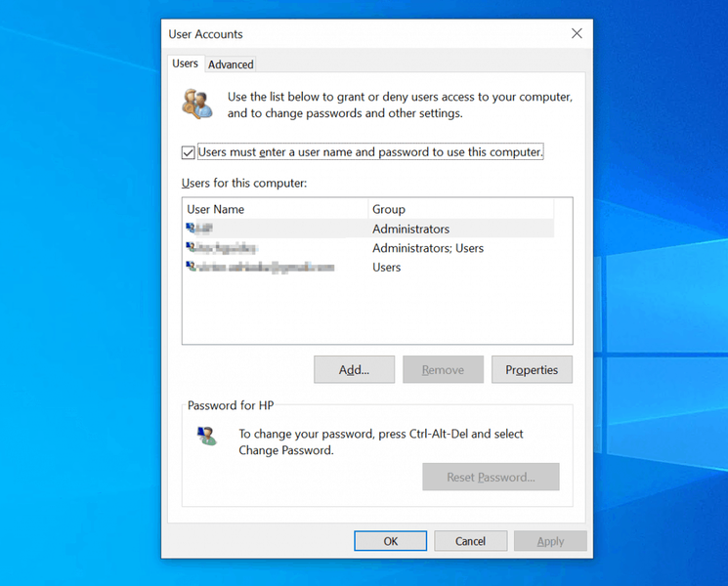The width and height of the screenshot is (728, 586).
Task: Click the user accounts keys icon
Action: tap(197, 104)
